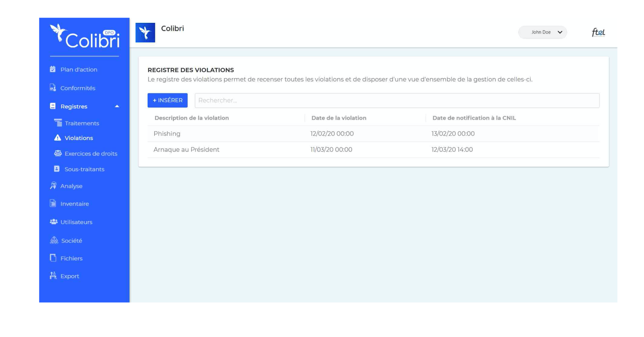Viewport: 644px width, 337px height.
Task: Open the Arnaque au Président row
Action: tap(373, 150)
